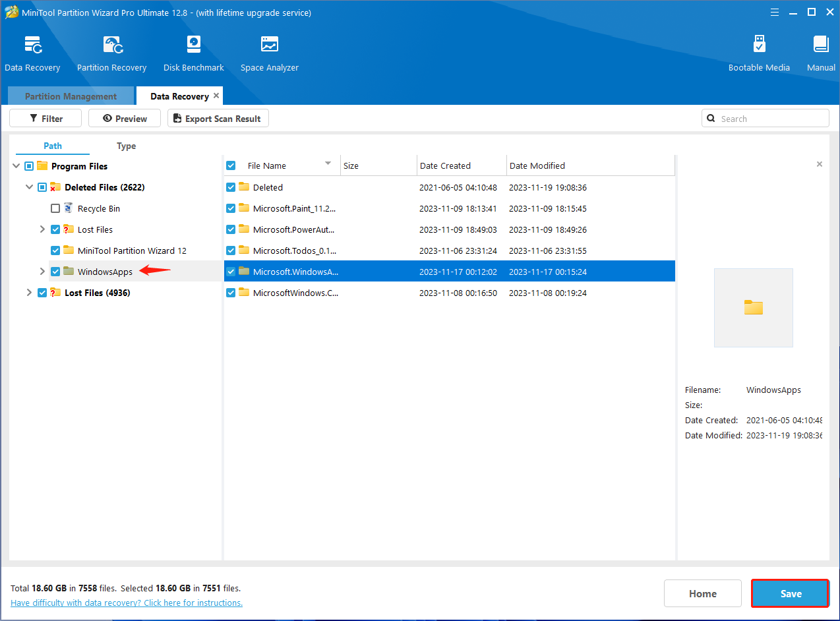Open the Disk Benchmark tool
This screenshot has width=840, height=621.
point(194,45)
